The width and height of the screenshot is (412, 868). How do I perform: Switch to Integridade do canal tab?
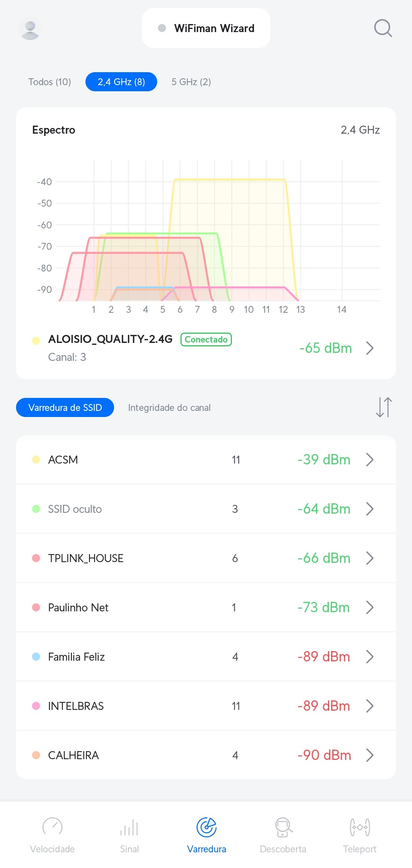point(169,408)
